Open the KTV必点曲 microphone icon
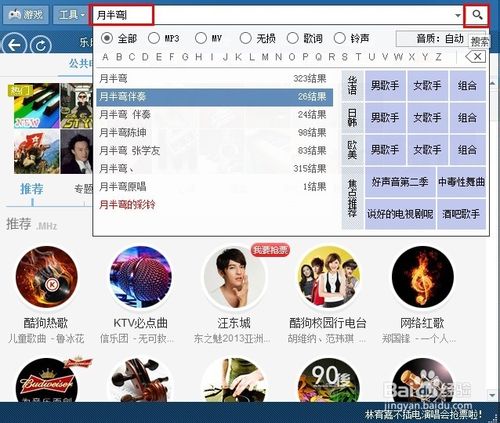 pos(140,277)
